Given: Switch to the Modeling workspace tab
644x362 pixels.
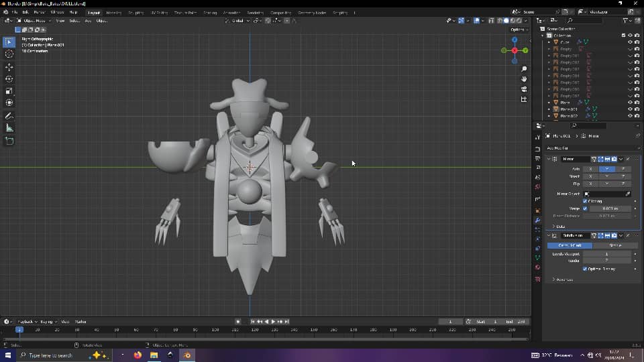Looking at the screenshot, I should click(114, 13).
